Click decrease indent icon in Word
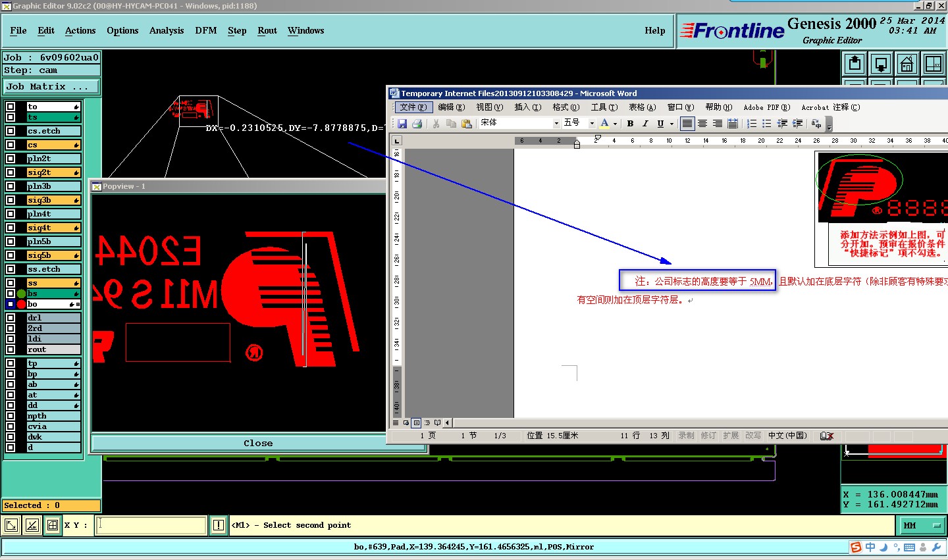Viewport: 948px width, 560px height. click(782, 123)
